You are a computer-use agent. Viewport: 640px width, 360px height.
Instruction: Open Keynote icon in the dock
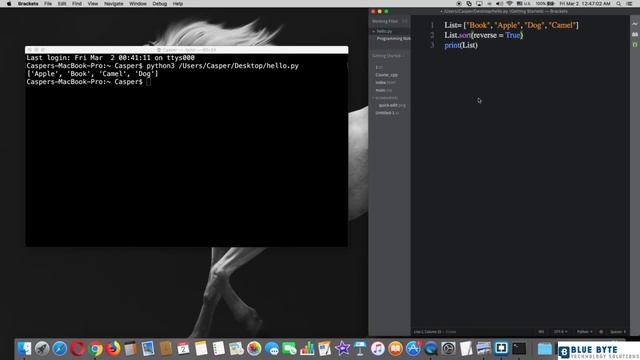pyautogui.click(x=360, y=349)
